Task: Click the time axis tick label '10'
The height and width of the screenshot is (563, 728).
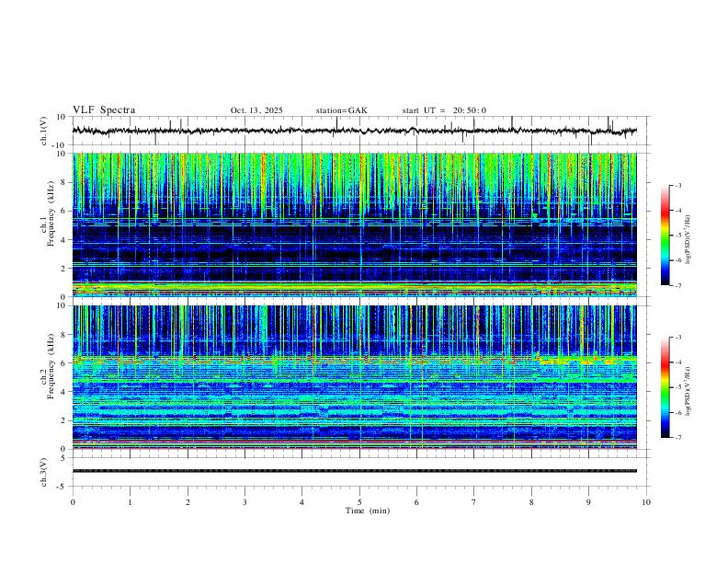Action: tap(646, 502)
